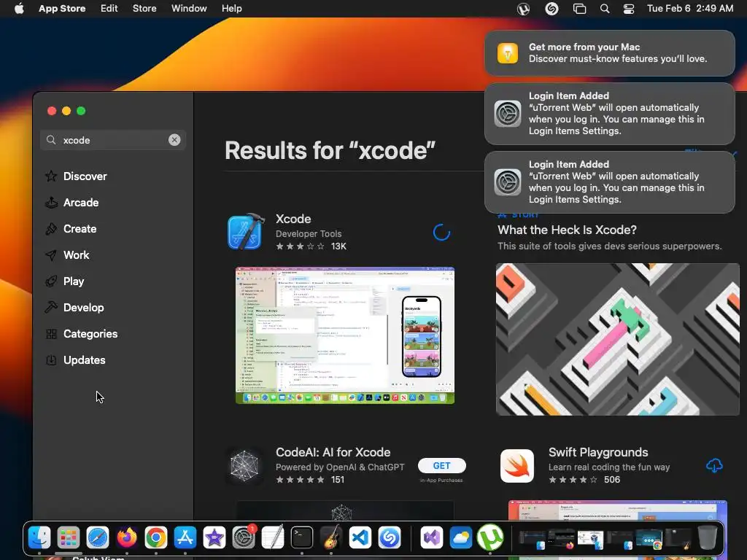Open the Create category
This screenshot has width=747, height=560.
pyautogui.click(x=71, y=228)
